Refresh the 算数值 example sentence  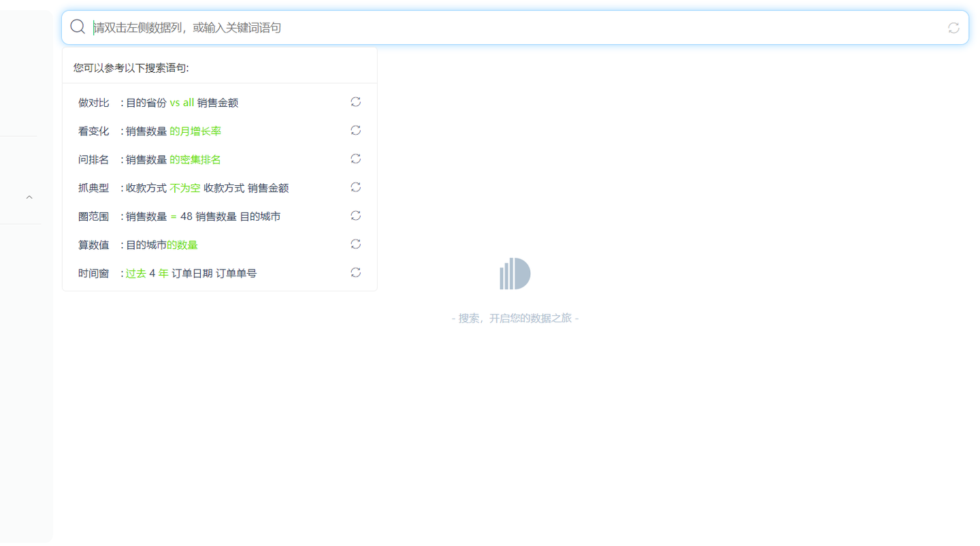coord(355,244)
